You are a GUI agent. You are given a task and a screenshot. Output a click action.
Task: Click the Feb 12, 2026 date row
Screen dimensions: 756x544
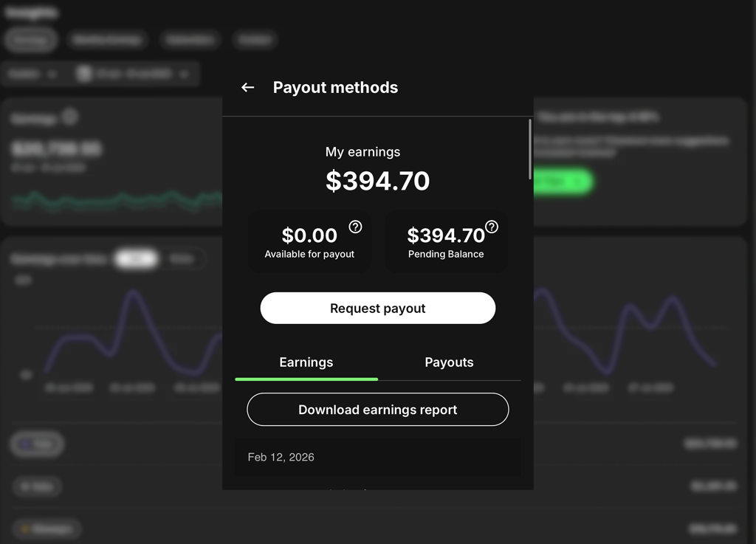pyautogui.click(x=377, y=458)
